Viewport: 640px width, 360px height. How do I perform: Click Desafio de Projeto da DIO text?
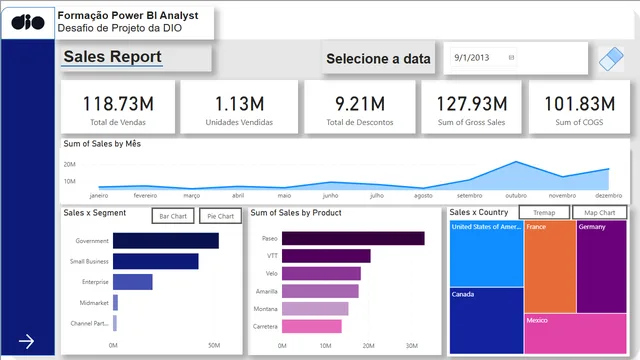point(120,28)
